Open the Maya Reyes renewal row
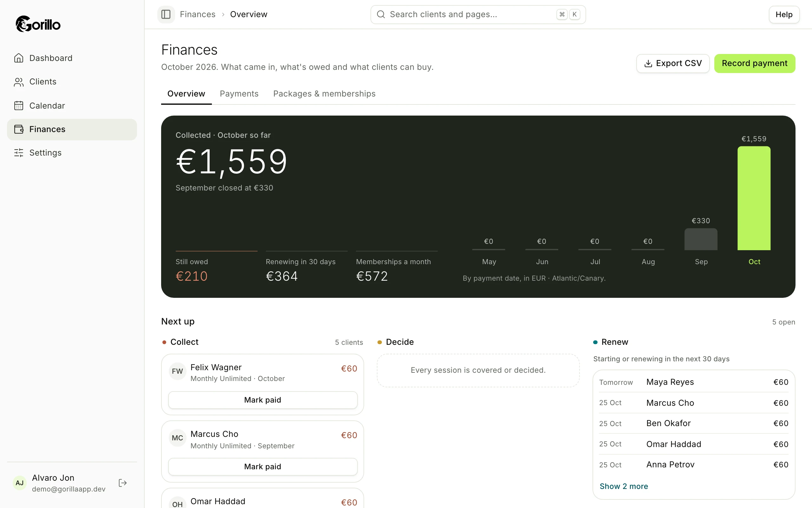Image resolution: width=812 pixels, height=508 pixels. (694, 382)
